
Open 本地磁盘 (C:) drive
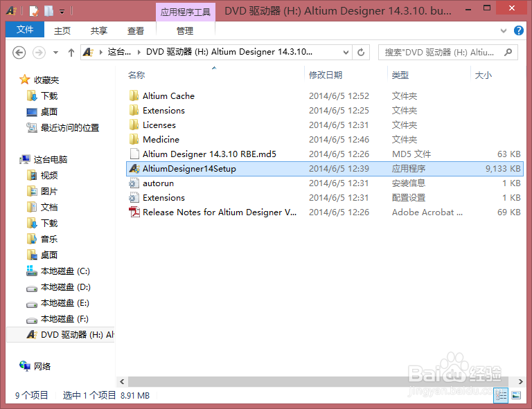[65, 271]
